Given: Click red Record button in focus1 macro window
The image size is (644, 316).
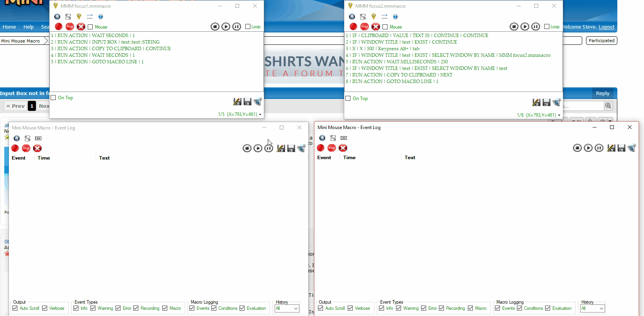Looking at the screenshot, I should 58,27.
